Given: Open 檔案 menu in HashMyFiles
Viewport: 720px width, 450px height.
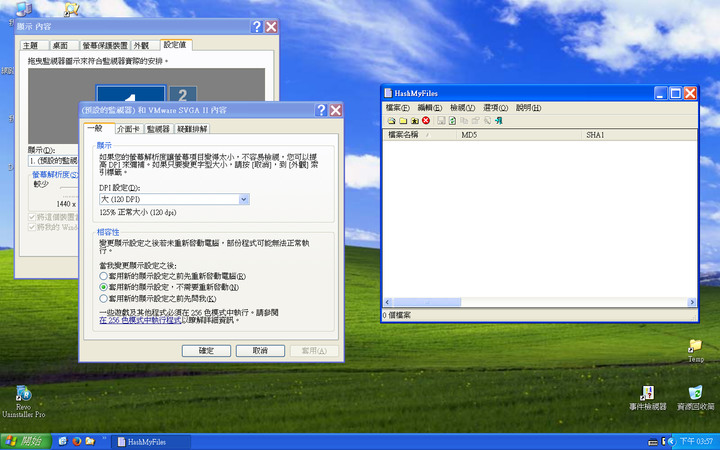Looking at the screenshot, I should pyautogui.click(x=397, y=107).
